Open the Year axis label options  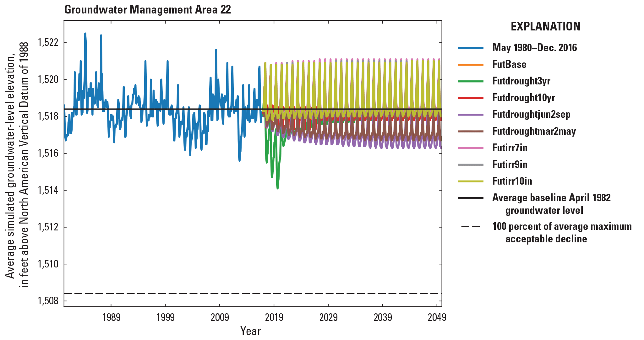[x=251, y=330]
